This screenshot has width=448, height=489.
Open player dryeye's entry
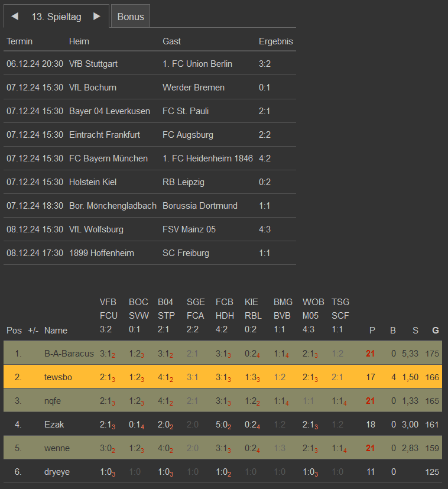[58, 472]
